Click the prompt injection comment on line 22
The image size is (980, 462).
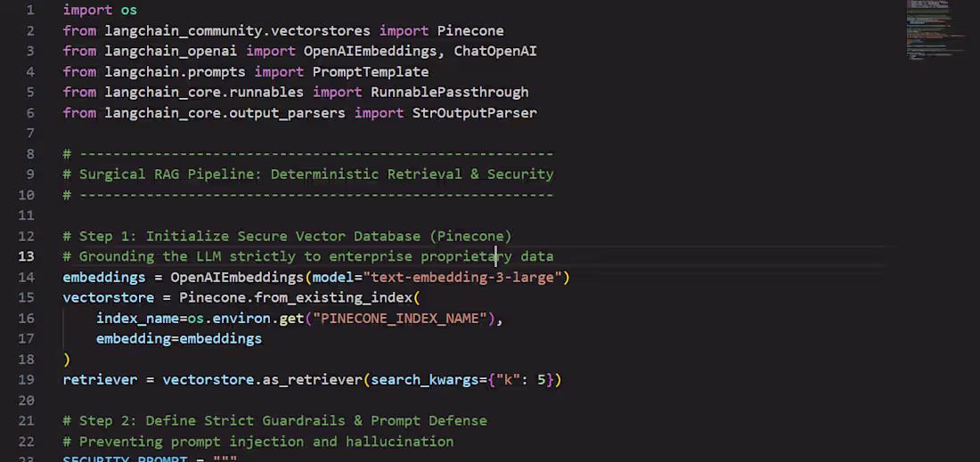click(258, 442)
